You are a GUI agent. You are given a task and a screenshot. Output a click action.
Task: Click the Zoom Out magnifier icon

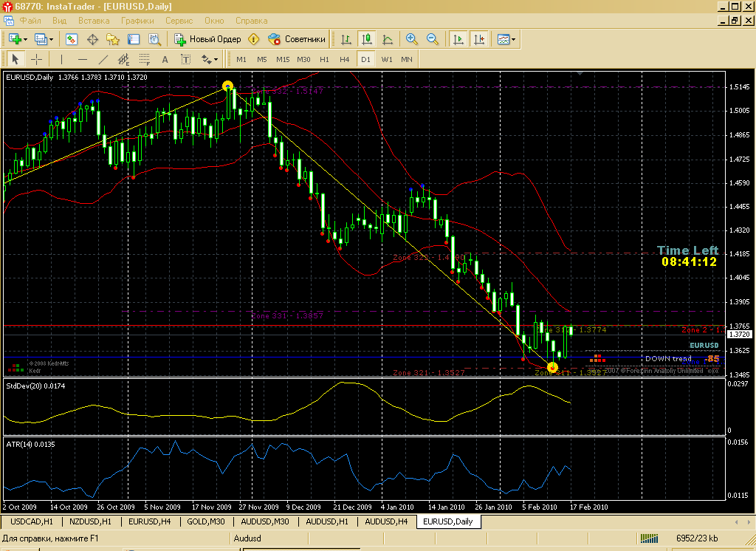(432, 39)
